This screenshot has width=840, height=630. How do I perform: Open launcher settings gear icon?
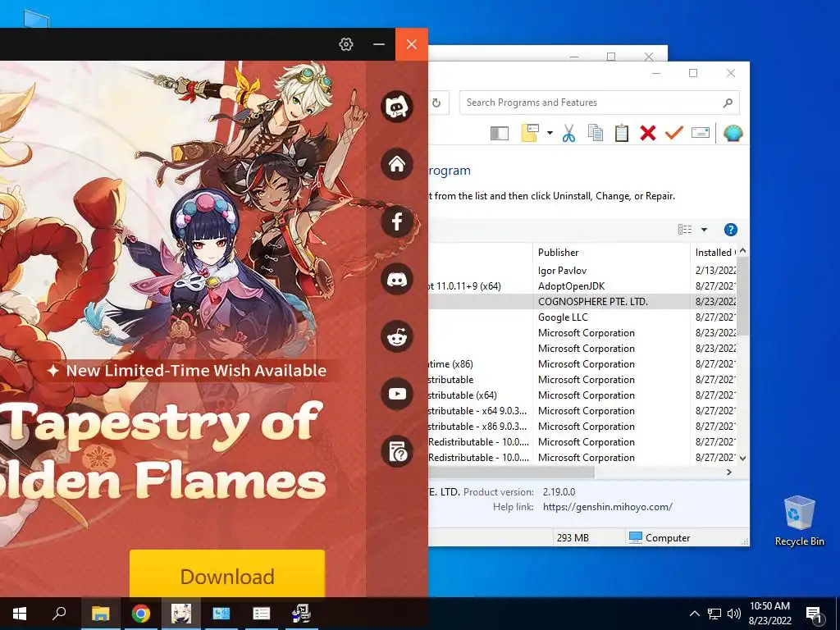coord(346,44)
